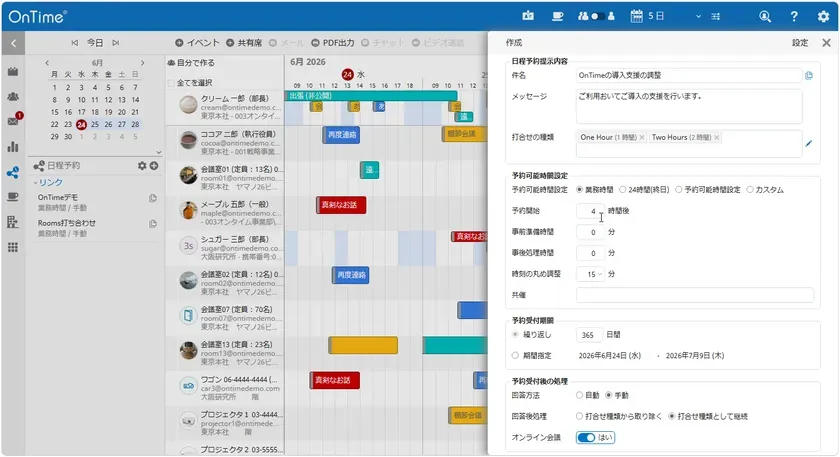Open the 日程予約 settings gear

(142, 166)
